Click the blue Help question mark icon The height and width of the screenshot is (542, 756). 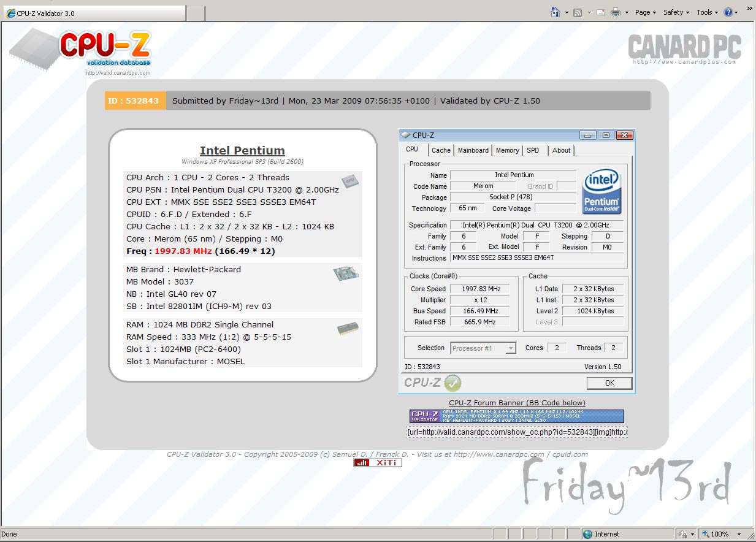point(728,12)
